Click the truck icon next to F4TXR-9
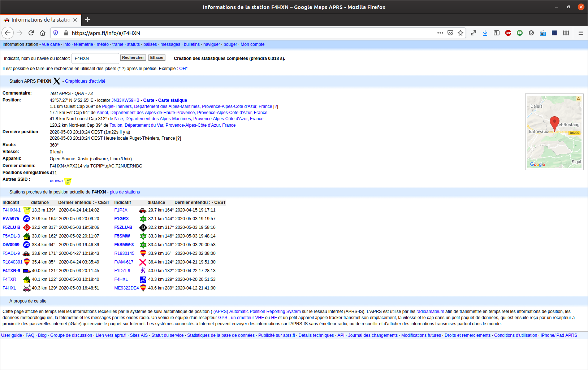 [27, 271]
